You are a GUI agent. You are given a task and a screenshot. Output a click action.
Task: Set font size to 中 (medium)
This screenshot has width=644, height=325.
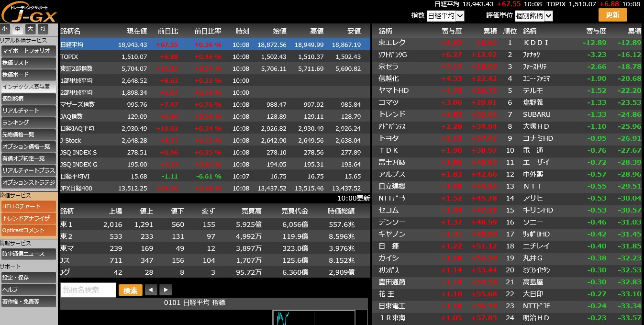18,29
